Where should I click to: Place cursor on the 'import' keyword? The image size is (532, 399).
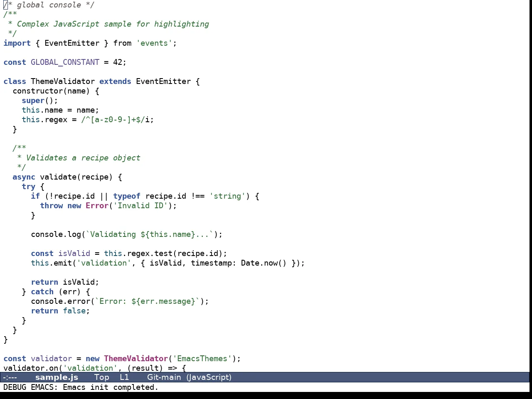tap(17, 43)
